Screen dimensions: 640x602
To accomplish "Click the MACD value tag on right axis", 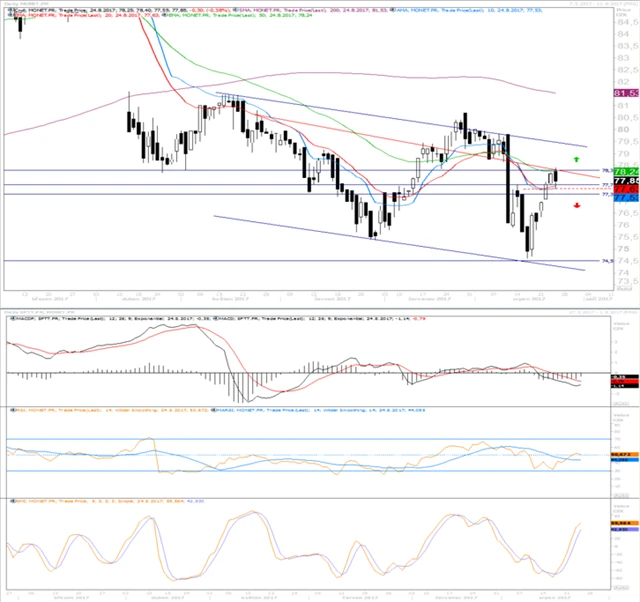I will 619,377.
